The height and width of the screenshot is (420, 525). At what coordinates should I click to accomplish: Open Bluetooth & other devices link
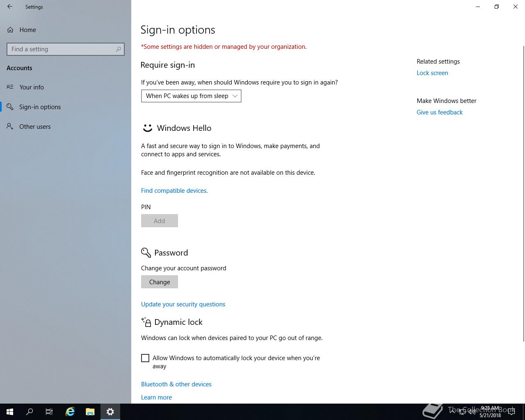click(x=176, y=384)
